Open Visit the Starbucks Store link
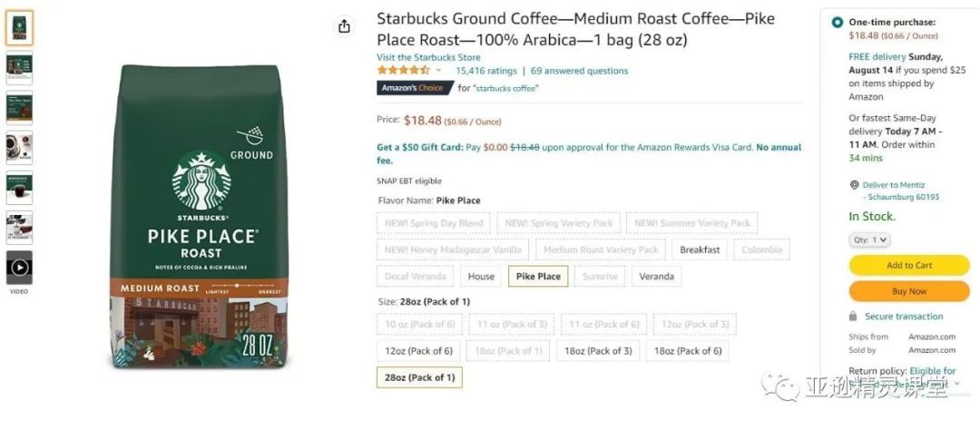The width and height of the screenshot is (980, 430). point(428,57)
